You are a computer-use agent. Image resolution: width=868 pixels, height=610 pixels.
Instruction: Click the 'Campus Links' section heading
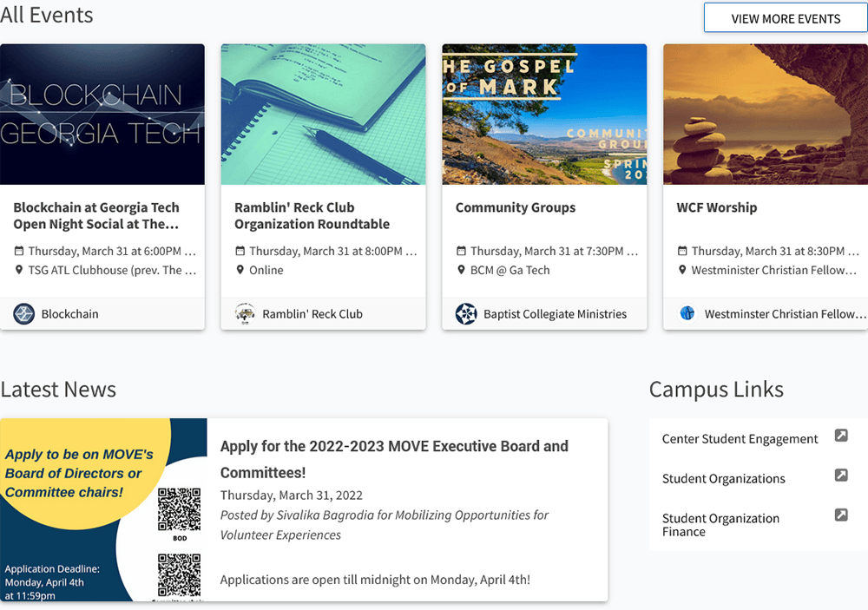click(x=716, y=389)
